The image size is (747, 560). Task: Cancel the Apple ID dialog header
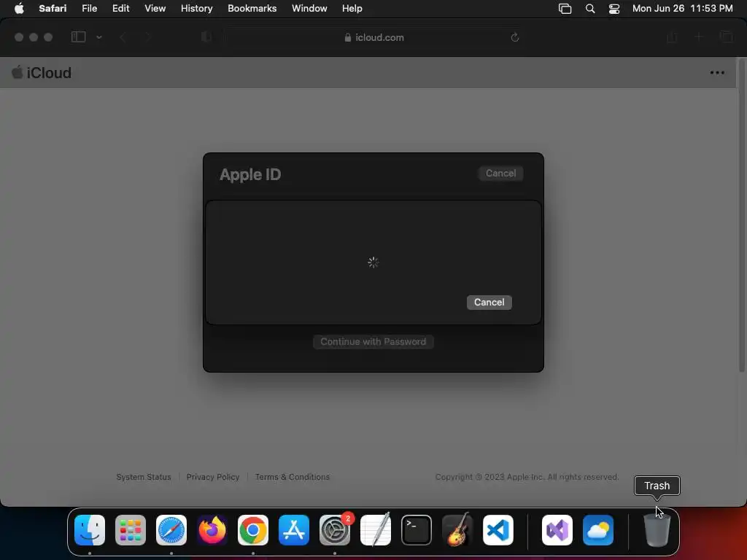(x=500, y=174)
